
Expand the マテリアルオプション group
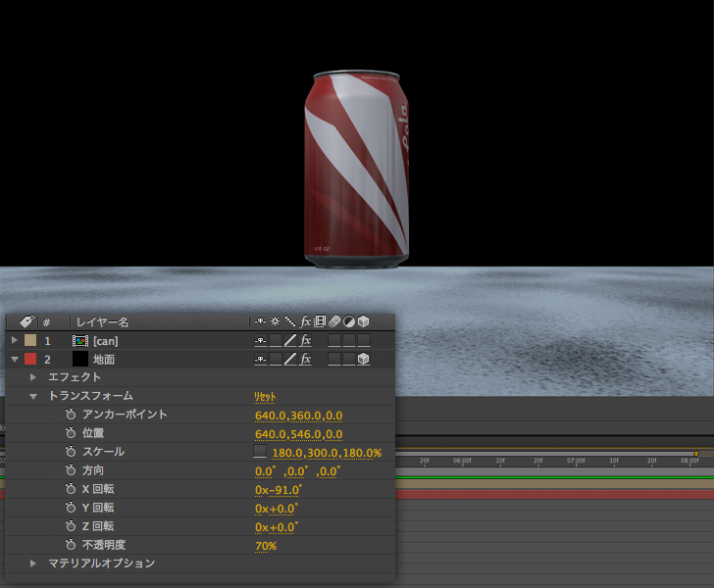[x=33, y=563]
